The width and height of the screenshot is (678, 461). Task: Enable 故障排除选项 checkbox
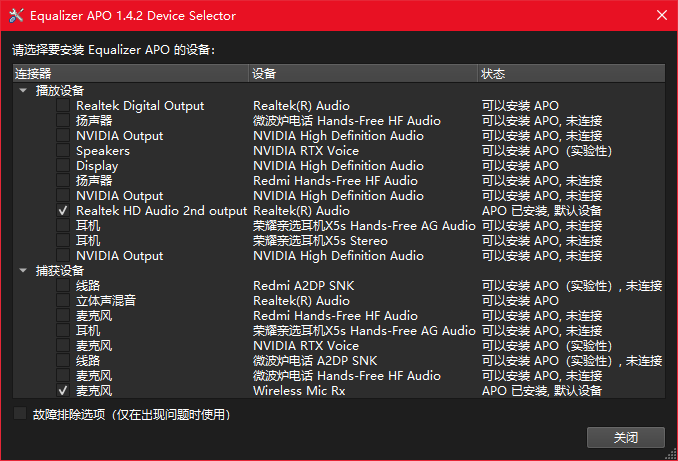pos(20,414)
